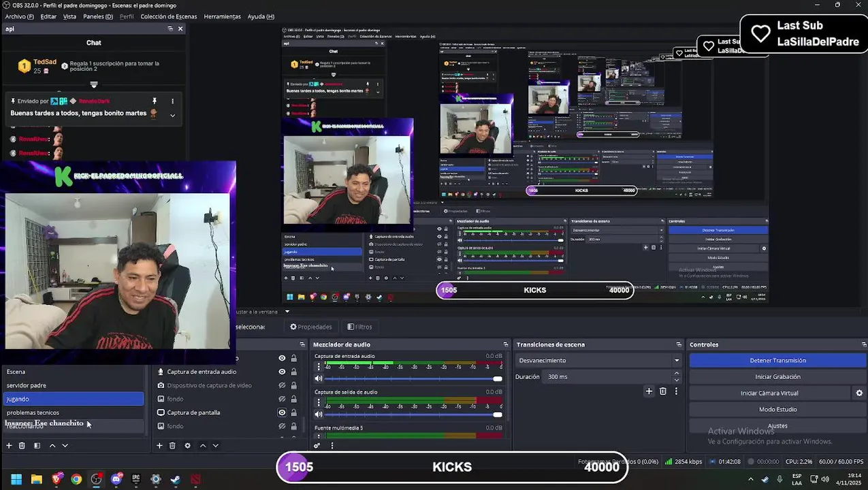The height and width of the screenshot is (490, 868).
Task: Delete the selected source with trash icon
Action: pyautogui.click(x=172, y=446)
